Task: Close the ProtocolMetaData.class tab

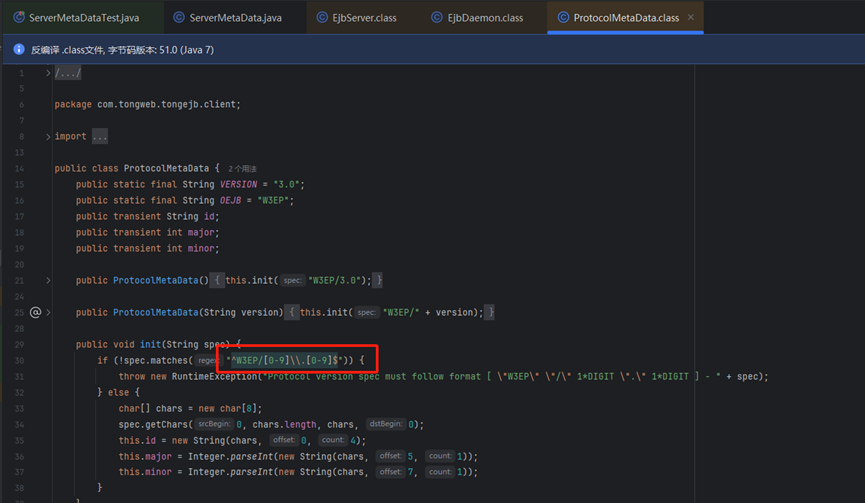Action: pyautogui.click(x=691, y=18)
